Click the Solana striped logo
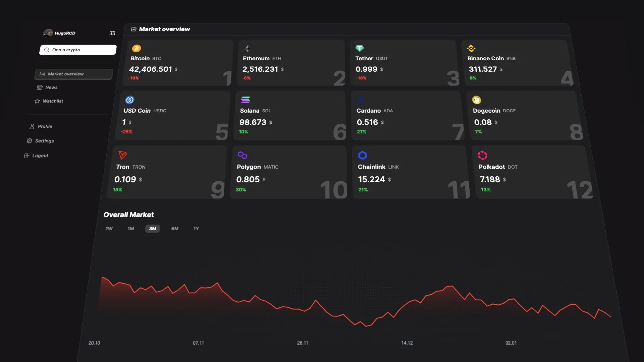This screenshot has height=362, width=644. tap(246, 100)
